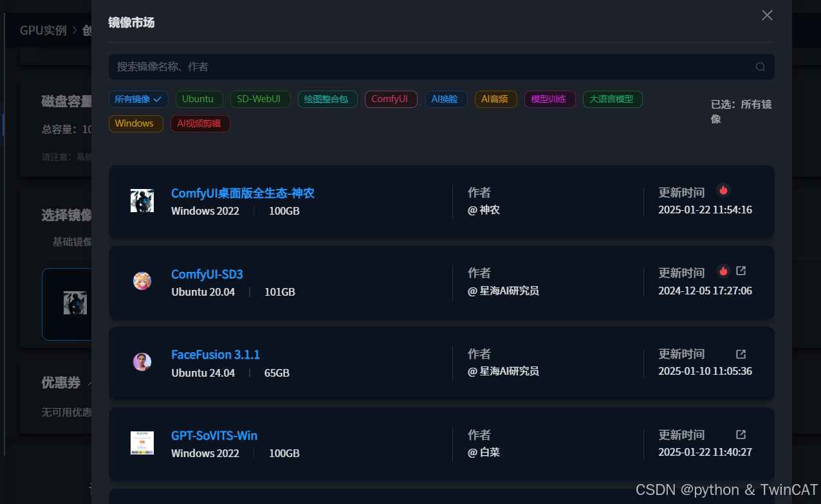
Task: Click selected image card thumbnail in background page
Action: click(75, 303)
